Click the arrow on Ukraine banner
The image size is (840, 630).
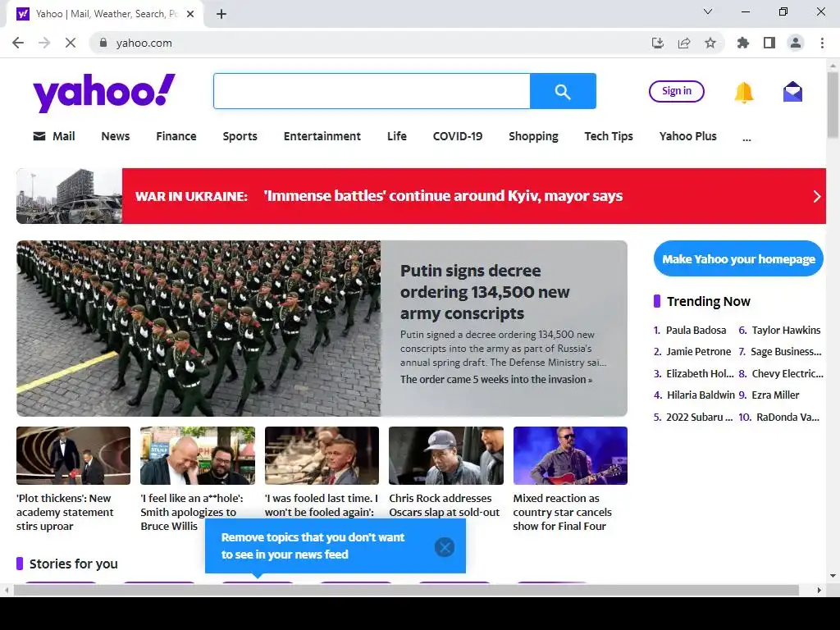[816, 196]
